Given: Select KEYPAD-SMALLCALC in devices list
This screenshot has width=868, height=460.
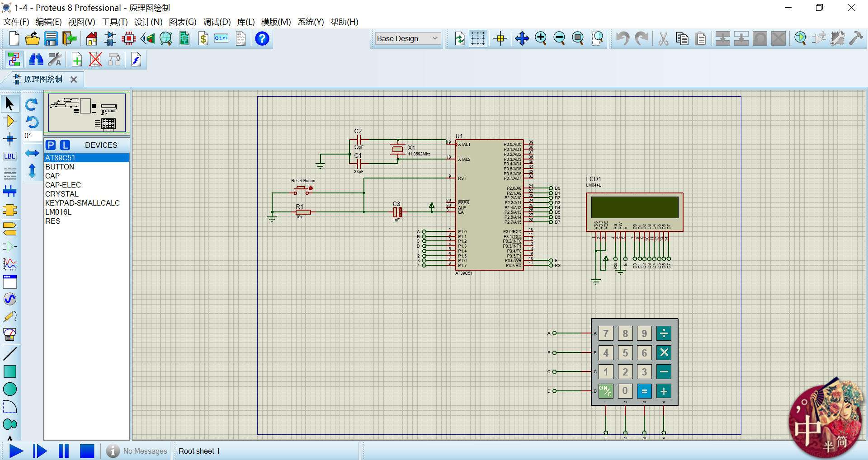Looking at the screenshot, I should click(x=82, y=203).
